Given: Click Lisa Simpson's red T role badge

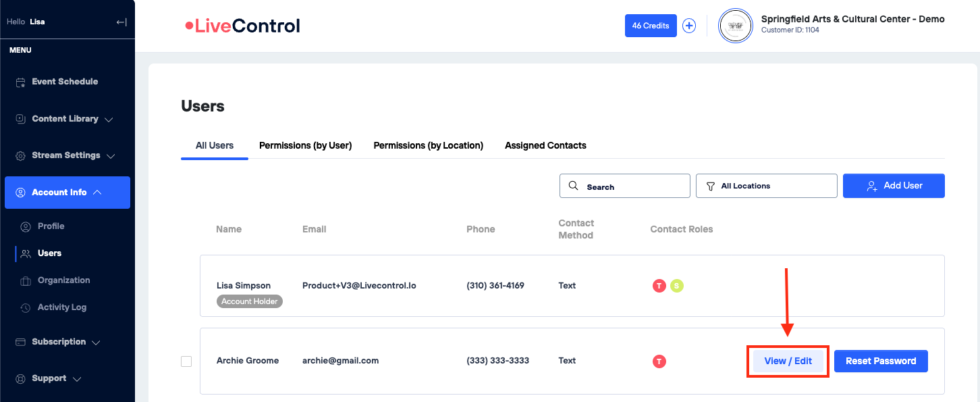Looking at the screenshot, I should click(x=659, y=286).
